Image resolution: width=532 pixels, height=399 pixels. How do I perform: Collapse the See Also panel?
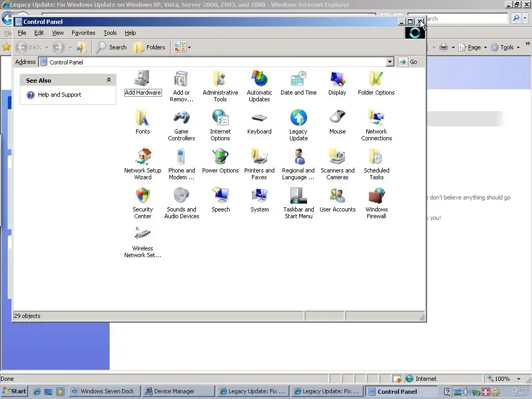(x=109, y=80)
